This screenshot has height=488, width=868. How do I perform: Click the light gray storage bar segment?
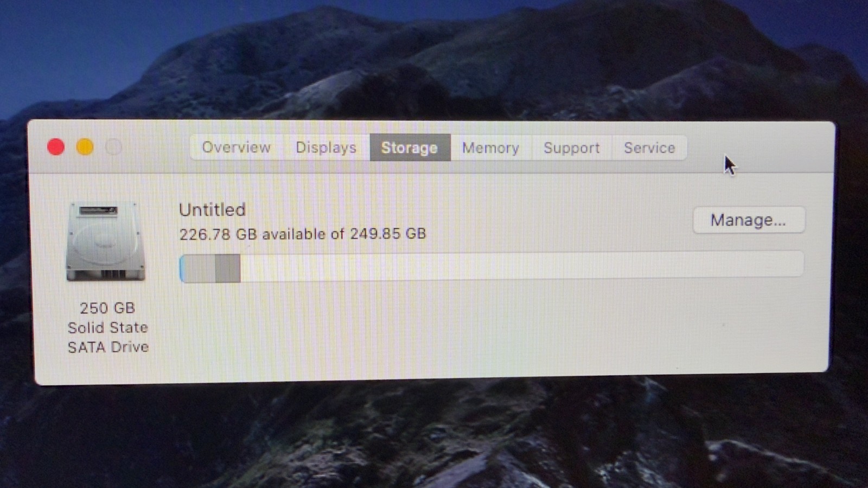coord(200,268)
